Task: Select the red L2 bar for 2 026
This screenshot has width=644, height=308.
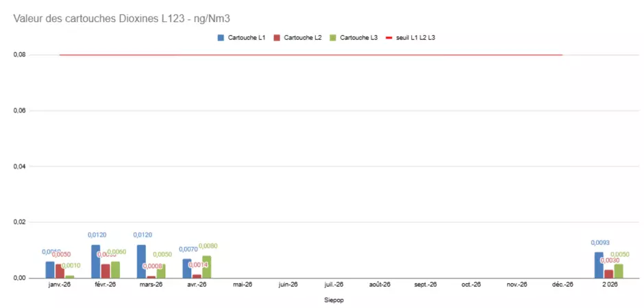Action: pos(608,274)
